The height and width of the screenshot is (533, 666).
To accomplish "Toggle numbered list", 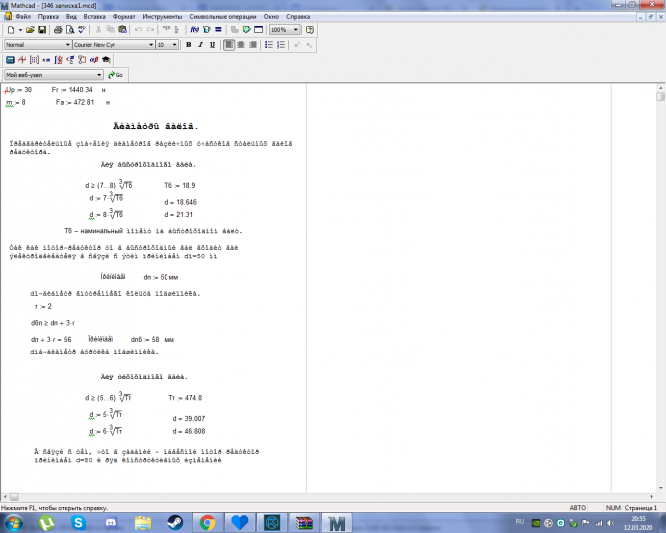I will coord(281,45).
